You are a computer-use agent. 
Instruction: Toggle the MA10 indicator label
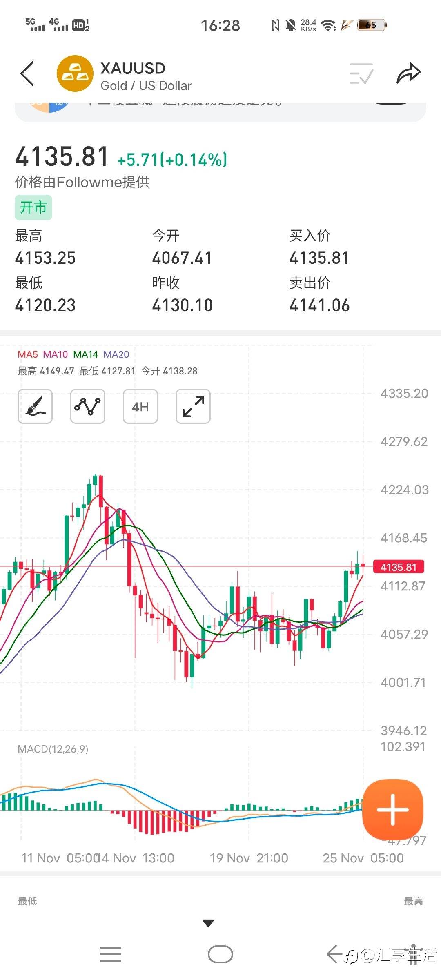click(x=56, y=354)
